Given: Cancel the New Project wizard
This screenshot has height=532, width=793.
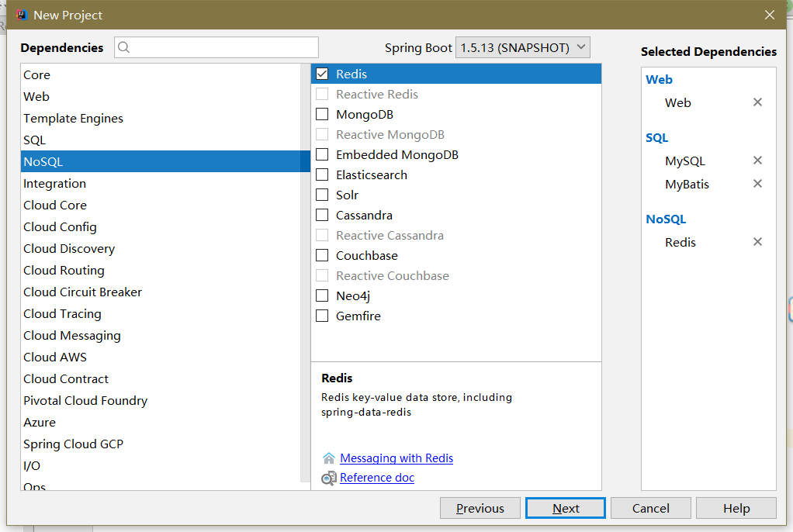Looking at the screenshot, I should [x=650, y=508].
